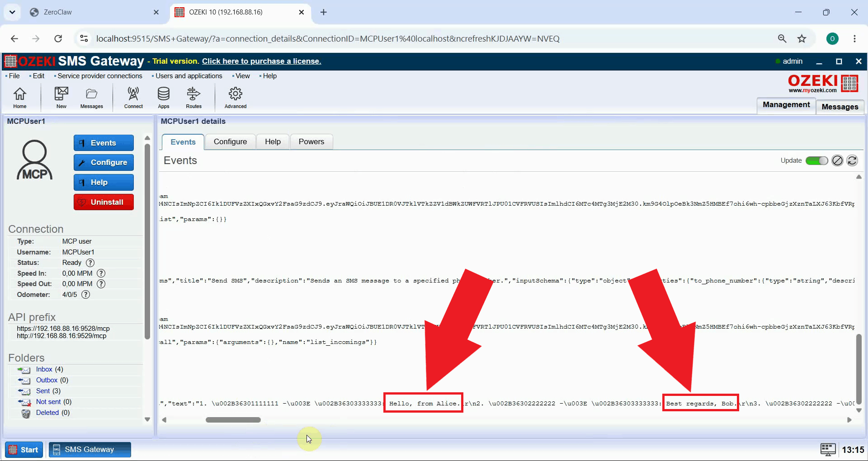Image resolution: width=868 pixels, height=461 pixels.
Task: Click the SMS Gateway taskbar button
Action: 90,450
